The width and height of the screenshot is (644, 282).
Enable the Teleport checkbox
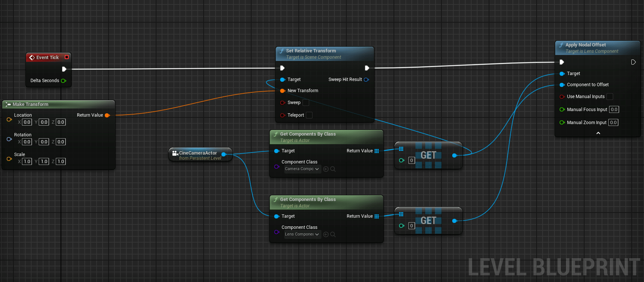[x=309, y=115]
